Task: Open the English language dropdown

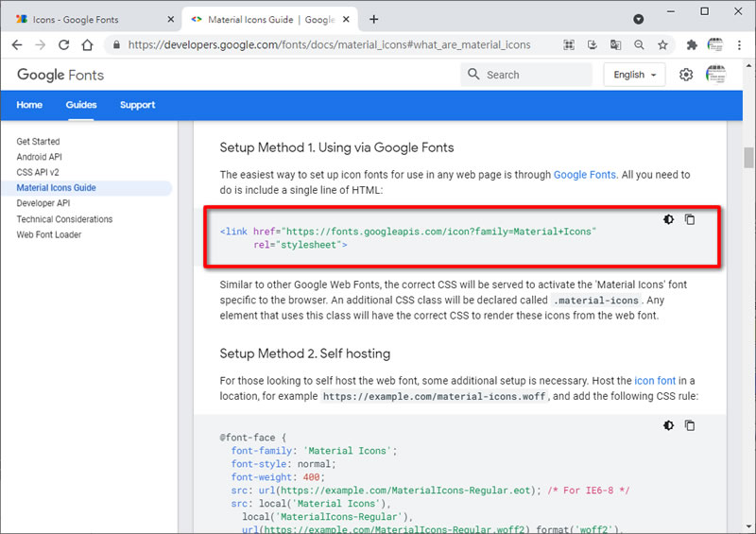Action: [x=634, y=75]
